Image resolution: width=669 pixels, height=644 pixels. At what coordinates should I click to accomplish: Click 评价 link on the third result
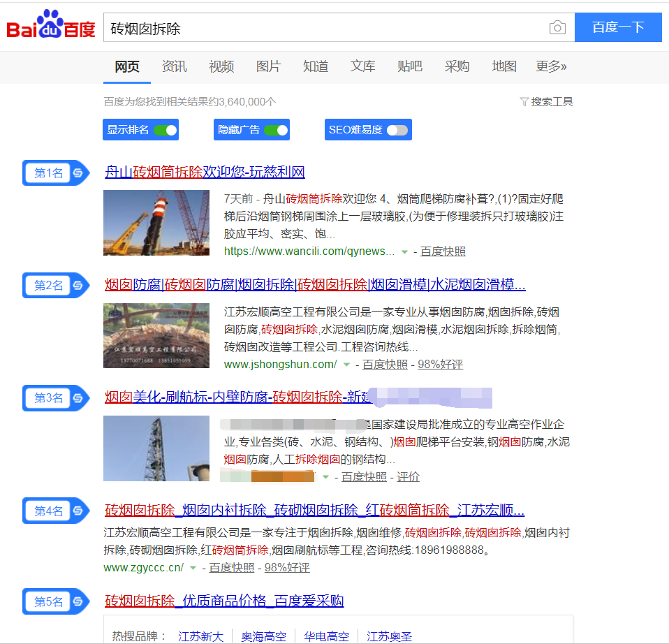[x=409, y=476]
